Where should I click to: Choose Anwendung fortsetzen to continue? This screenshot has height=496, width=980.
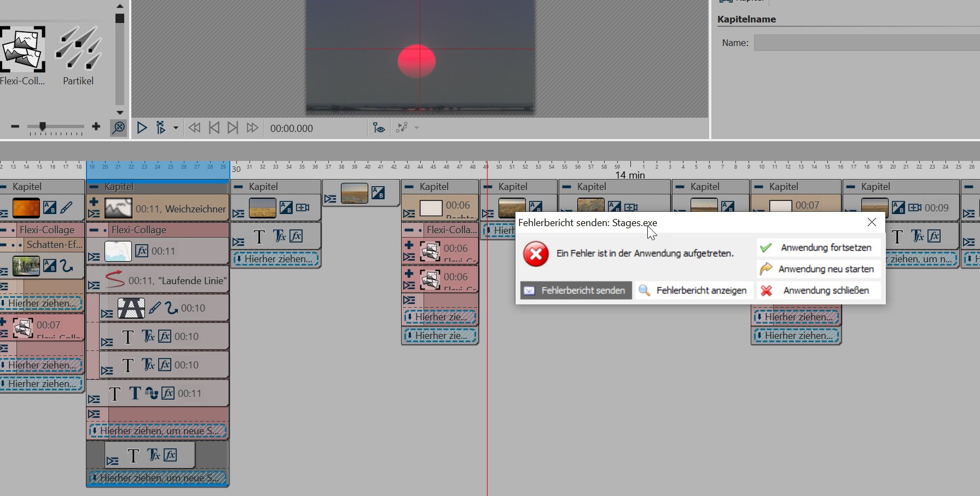click(819, 247)
